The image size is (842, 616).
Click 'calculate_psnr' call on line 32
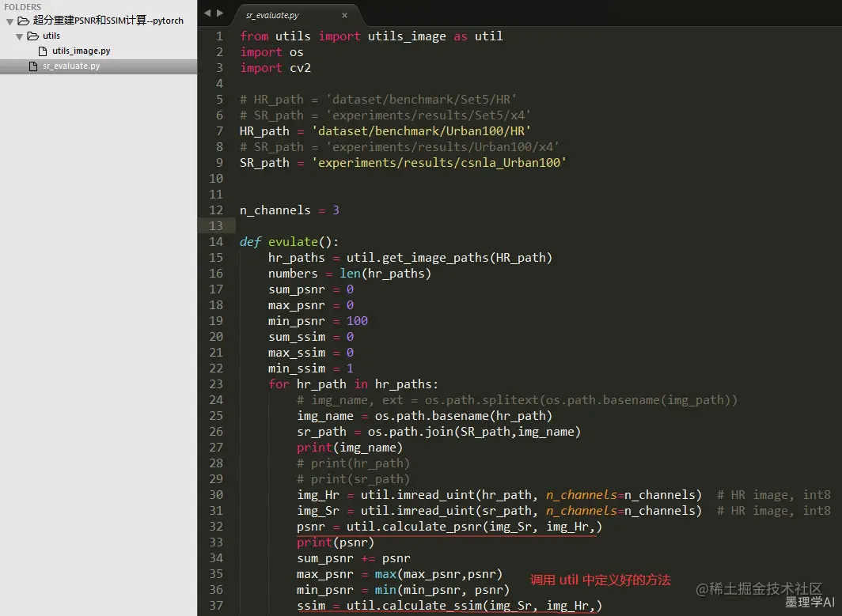(432, 527)
